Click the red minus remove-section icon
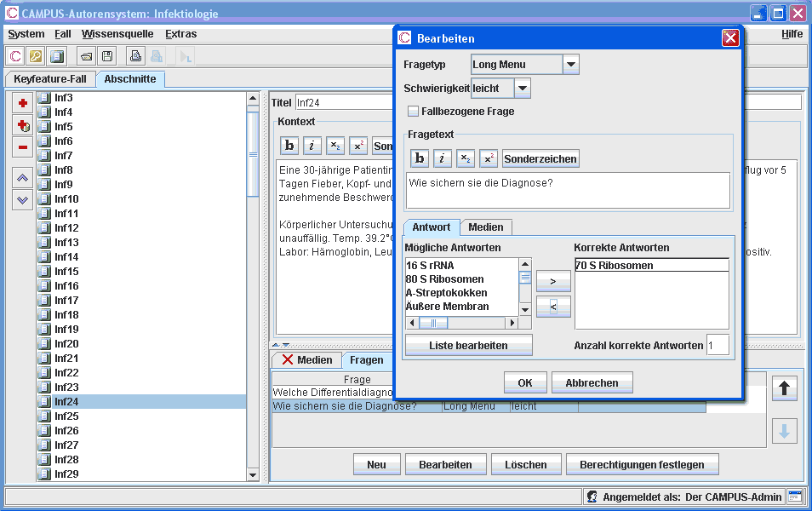 (23, 147)
